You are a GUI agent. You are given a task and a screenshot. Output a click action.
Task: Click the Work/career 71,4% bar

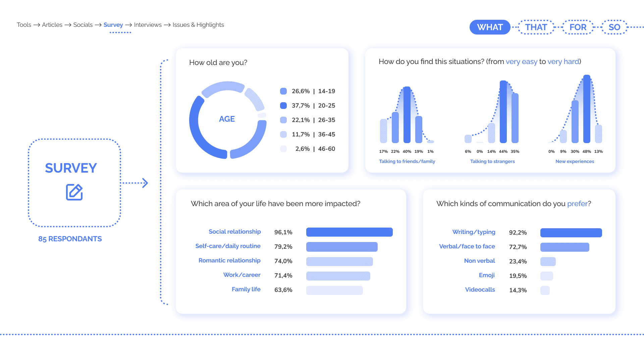pyautogui.click(x=338, y=276)
